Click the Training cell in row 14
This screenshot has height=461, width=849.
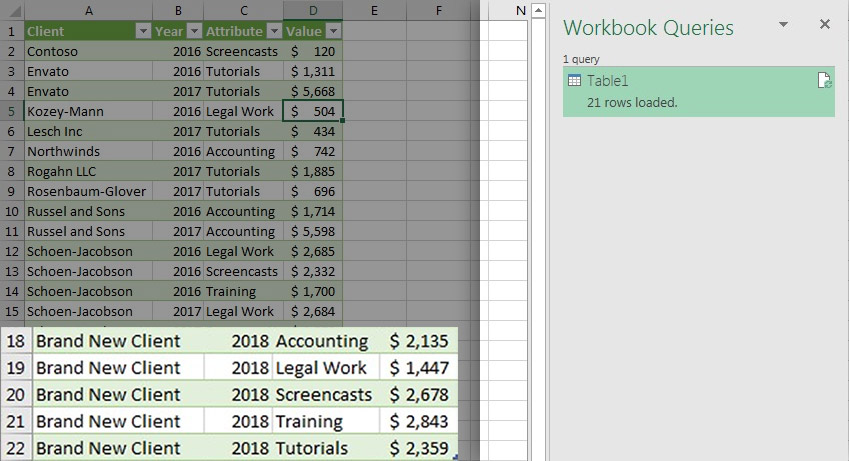tap(243, 291)
